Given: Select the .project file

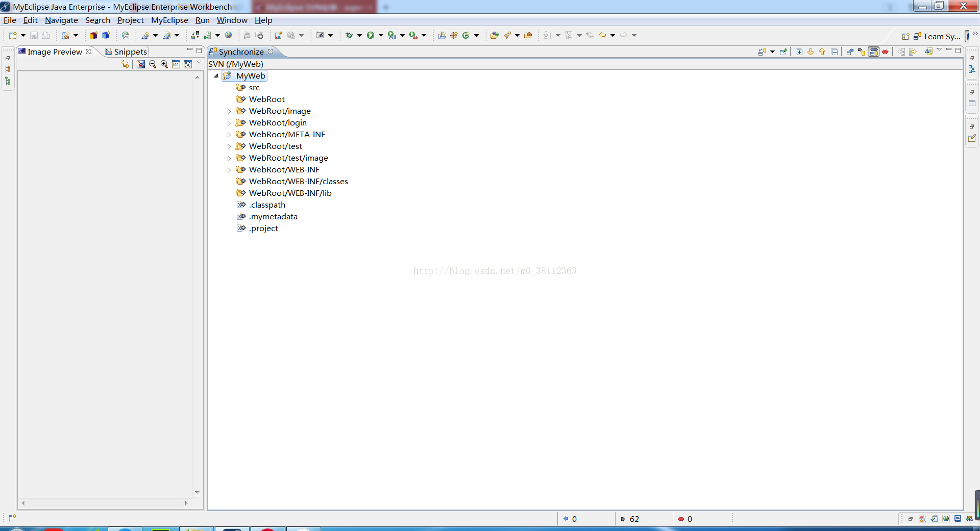Looking at the screenshot, I should tap(257, 228).
